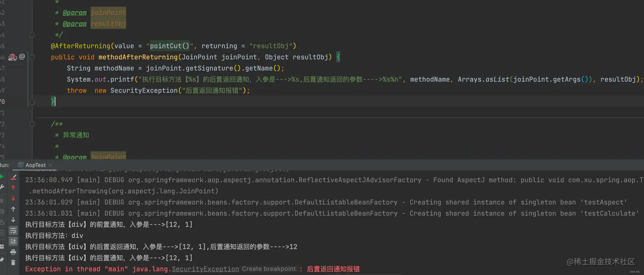Click the console log line timestamped 23:36:01.029
This screenshot has height=275, width=644.
326,202
